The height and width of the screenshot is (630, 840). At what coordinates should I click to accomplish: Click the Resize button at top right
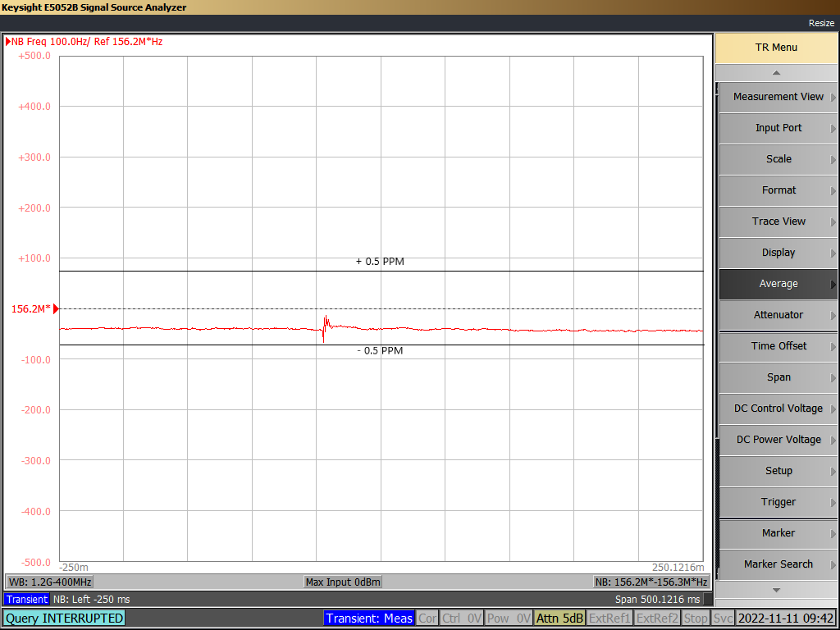(x=821, y=23)
